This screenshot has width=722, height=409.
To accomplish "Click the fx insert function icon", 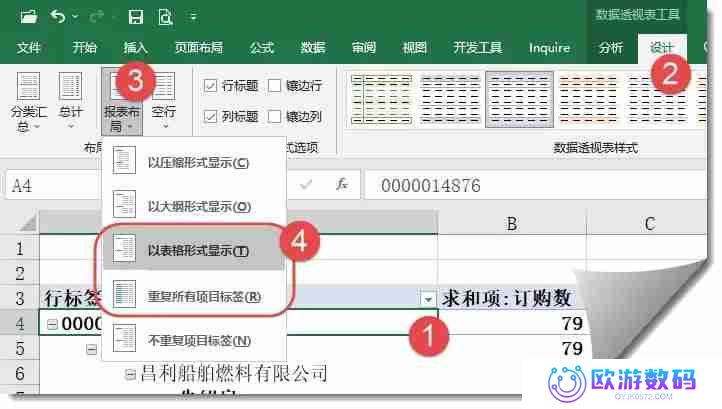I will (342, 185).
